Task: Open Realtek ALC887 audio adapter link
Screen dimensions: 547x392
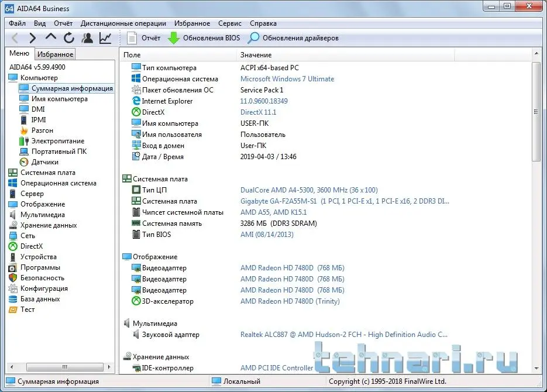Action: [x=343, y=335]
